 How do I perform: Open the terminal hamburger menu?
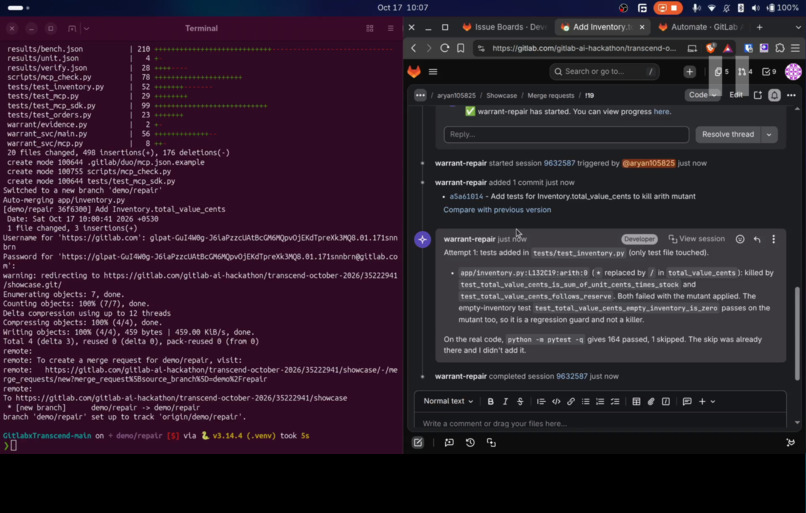click(x=391, y=28)
